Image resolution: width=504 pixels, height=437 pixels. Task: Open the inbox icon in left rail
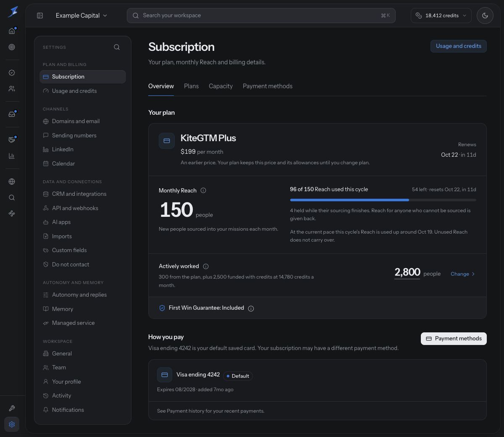[12, 114]
